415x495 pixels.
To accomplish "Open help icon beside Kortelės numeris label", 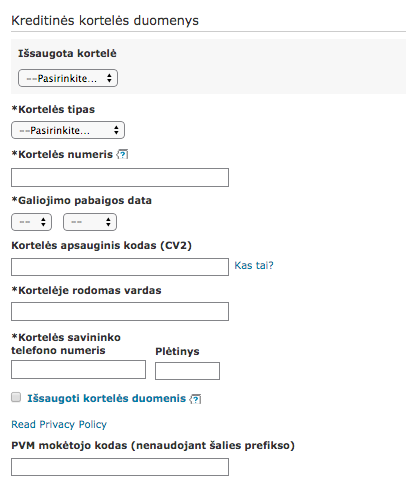I will coord(122,154).
